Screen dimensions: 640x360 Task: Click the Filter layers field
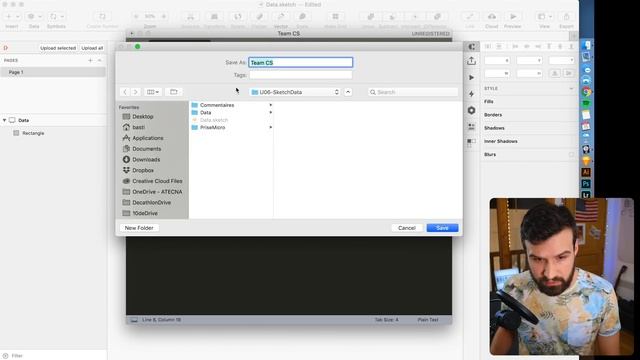53,356
